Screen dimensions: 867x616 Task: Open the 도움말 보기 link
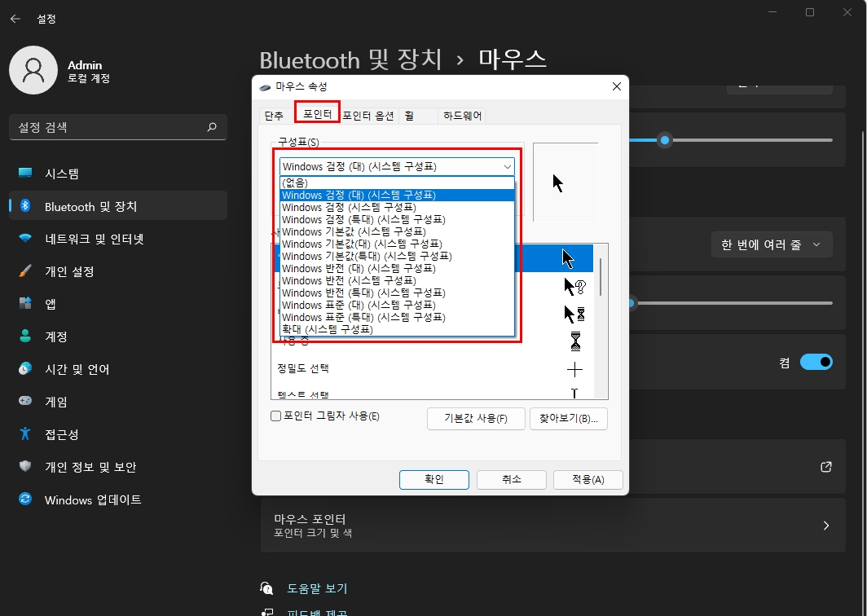(317, 588)
